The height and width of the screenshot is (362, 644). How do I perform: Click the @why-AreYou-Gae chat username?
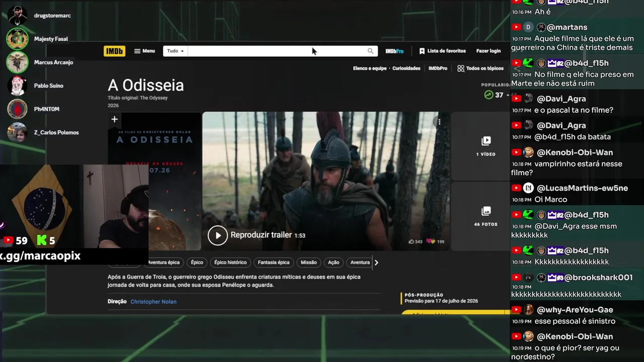(575, 310)
